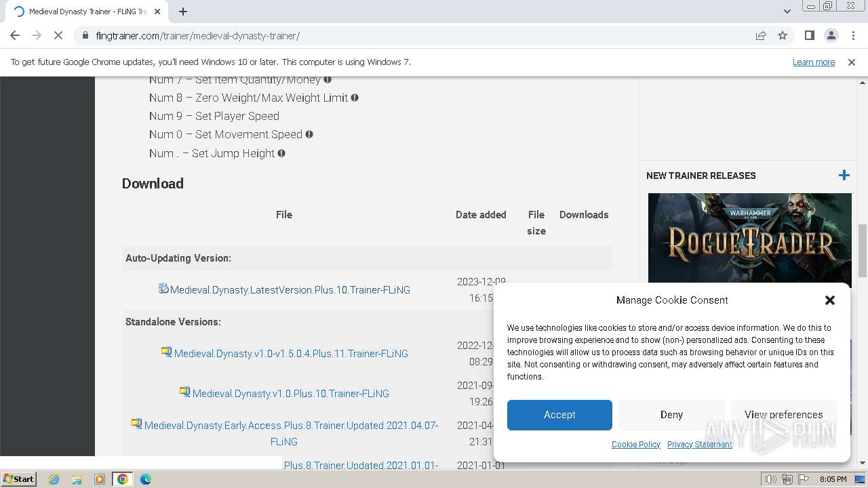Screen dimensions: 868x488
Task: Go back to the previous page
Action: point(15,35)
